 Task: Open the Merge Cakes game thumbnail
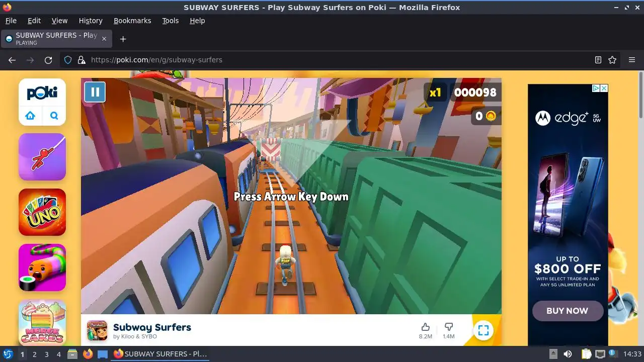(x=42, y=322)
